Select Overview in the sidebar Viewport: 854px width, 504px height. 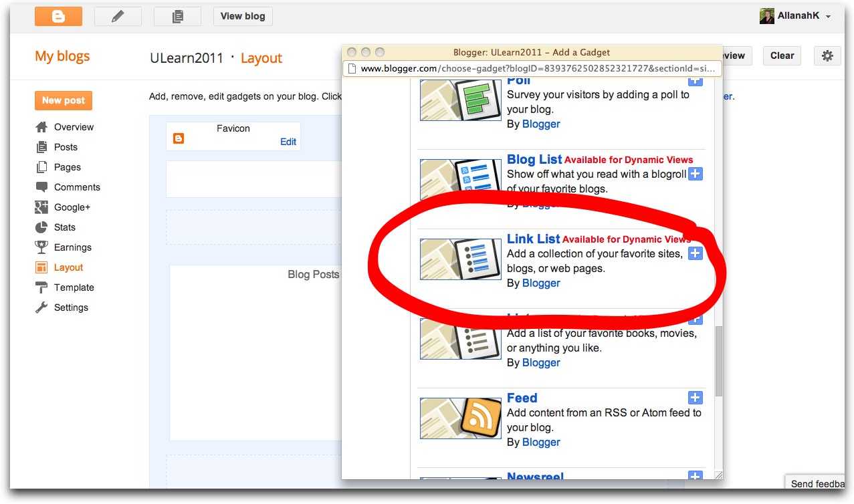click(74, 127)
